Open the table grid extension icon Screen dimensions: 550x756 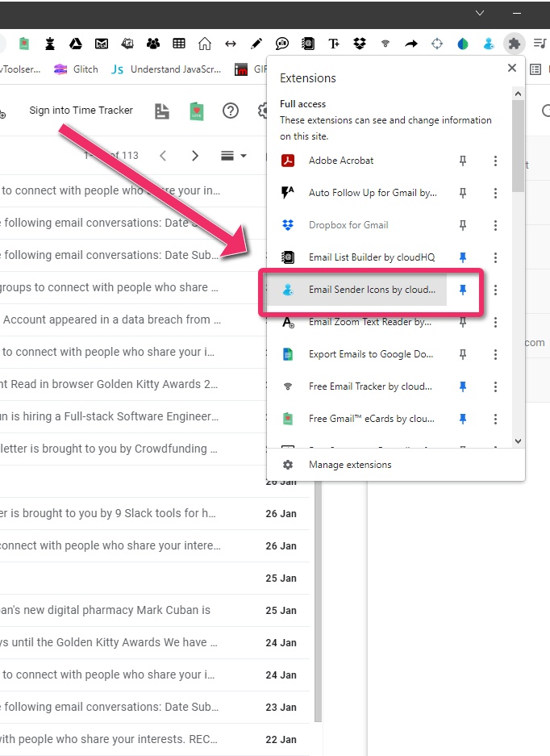(179, 44)
